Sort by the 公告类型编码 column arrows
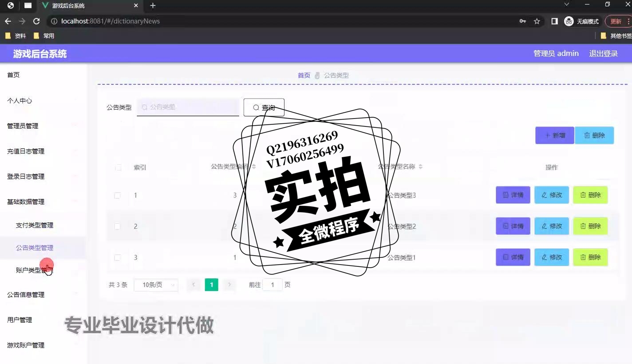This screenshot has width=632, height=364. (254, 166)
